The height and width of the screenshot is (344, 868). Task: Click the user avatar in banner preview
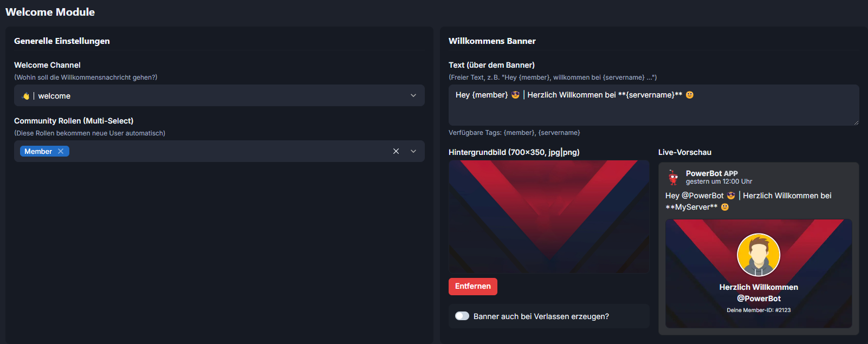pyautogui.click(x=759, y=255)
